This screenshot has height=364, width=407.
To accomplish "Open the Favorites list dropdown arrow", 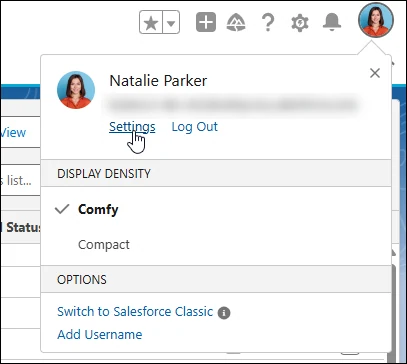I will 171,22.
